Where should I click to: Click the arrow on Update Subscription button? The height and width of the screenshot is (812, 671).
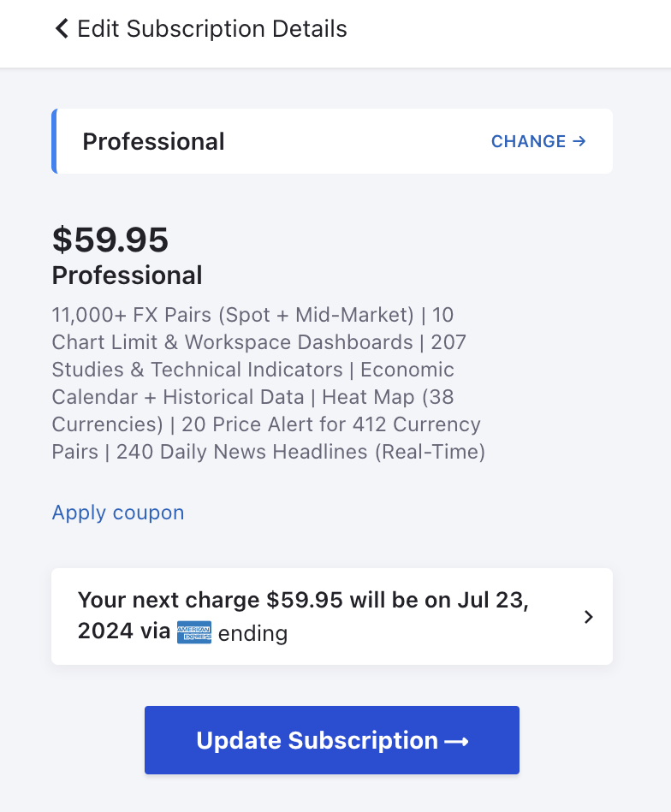tap(457, 741)
